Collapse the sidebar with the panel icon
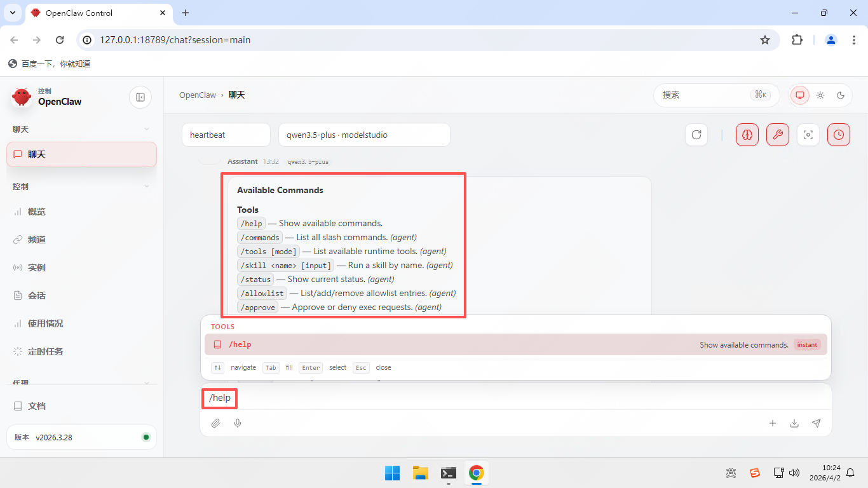The height and width of the screenshot is (488, 868). tap(140, 97)
